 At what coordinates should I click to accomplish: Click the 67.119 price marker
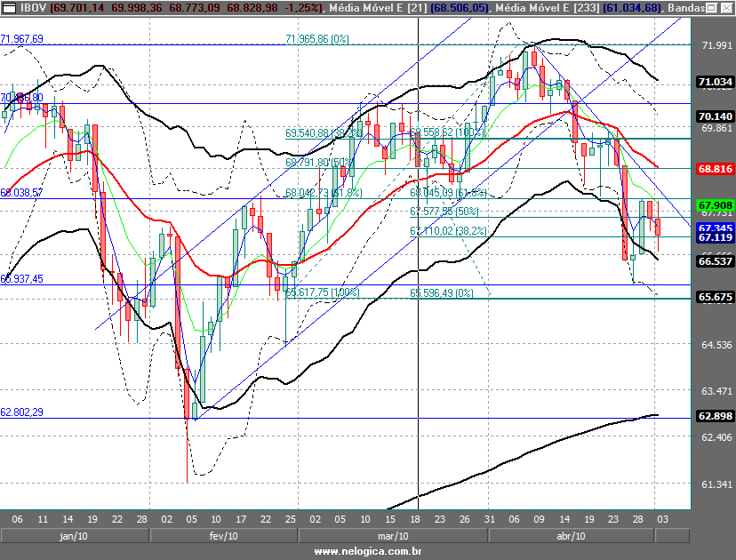click(715, 237)
